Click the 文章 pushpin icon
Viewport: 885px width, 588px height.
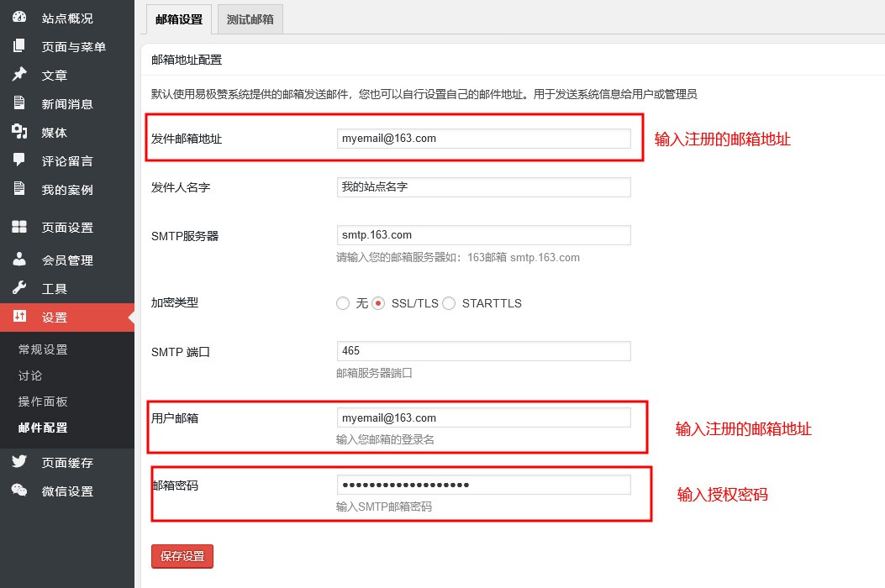[19, 75]
